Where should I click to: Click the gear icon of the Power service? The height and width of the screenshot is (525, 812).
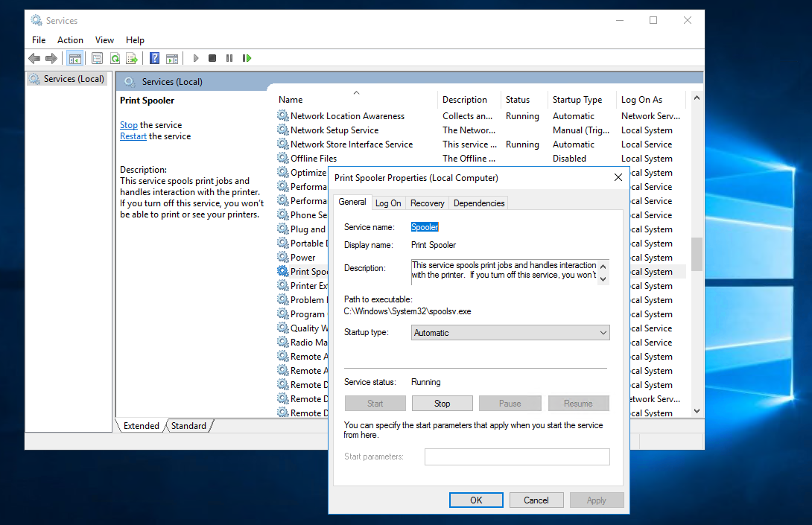point(283,257)
